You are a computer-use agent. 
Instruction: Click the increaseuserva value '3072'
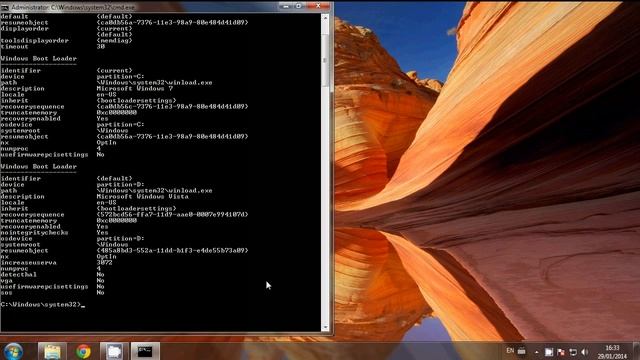pos(104,262)
